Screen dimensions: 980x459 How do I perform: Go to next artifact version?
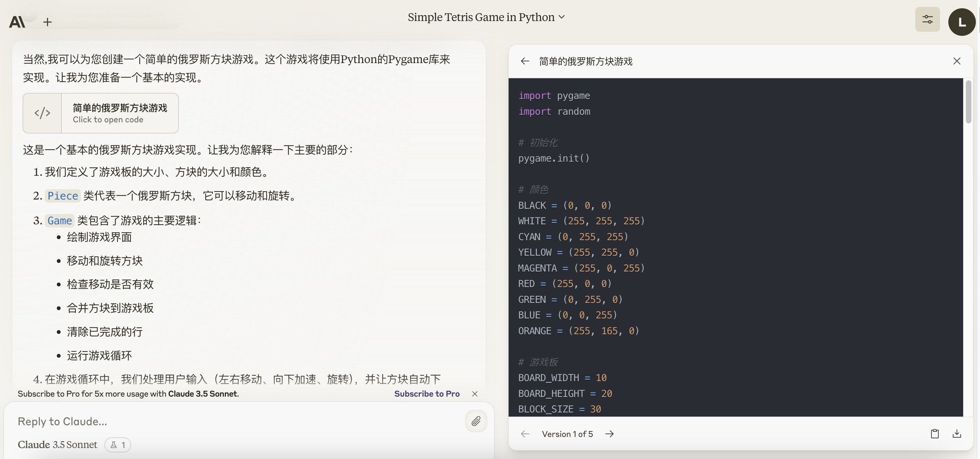[x=609, y=434]
